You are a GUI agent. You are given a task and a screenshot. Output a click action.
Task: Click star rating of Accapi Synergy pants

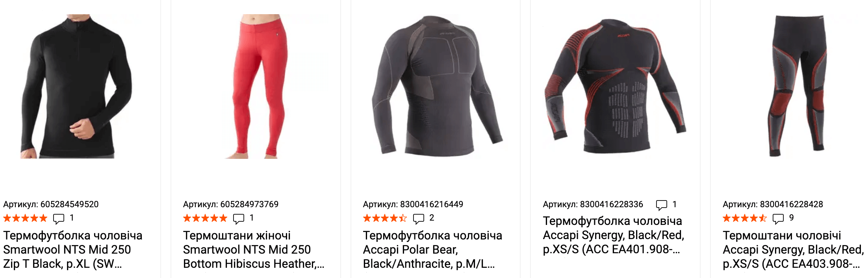[x=745, y=218]
